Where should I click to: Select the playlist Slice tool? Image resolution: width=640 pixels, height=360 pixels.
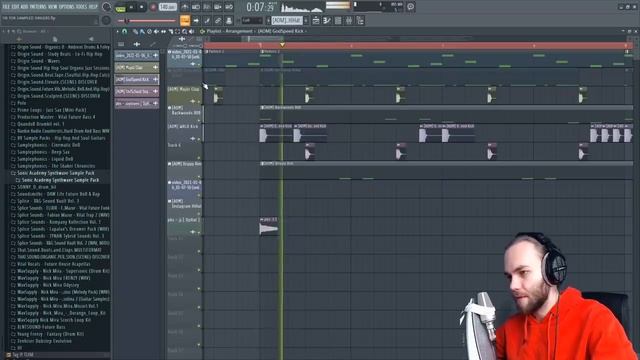tap(171, 31)
